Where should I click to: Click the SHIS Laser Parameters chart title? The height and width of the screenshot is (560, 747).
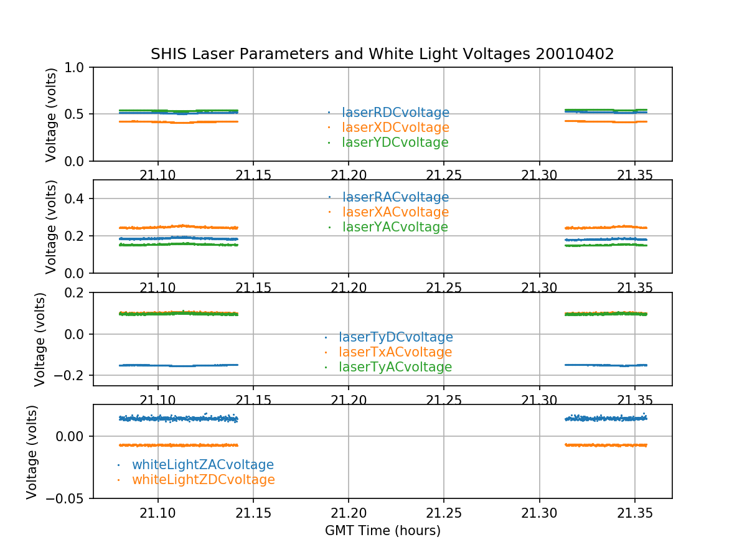point(382,54)
